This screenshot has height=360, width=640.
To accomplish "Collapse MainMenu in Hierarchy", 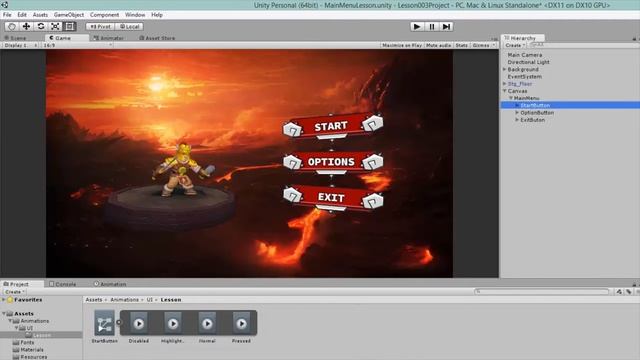I will [x=511, y=98].
